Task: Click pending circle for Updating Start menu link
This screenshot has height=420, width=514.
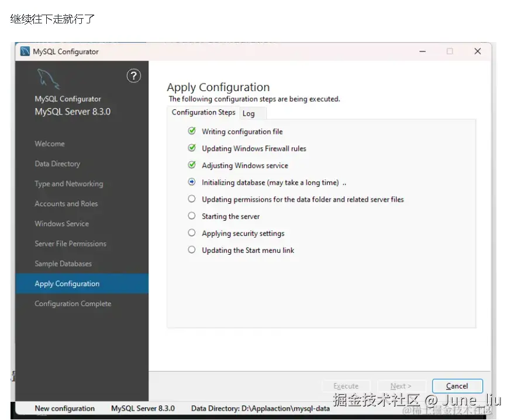Action: pos(192,250)
